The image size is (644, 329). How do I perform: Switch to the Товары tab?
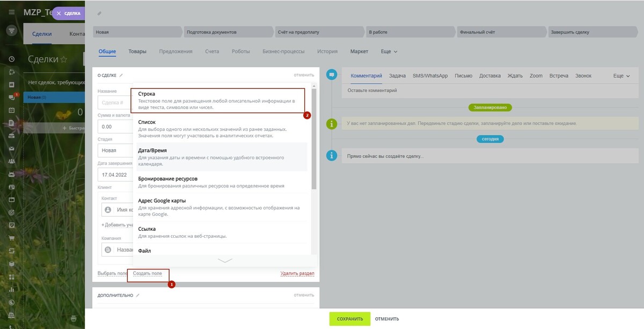click(137, 52)
